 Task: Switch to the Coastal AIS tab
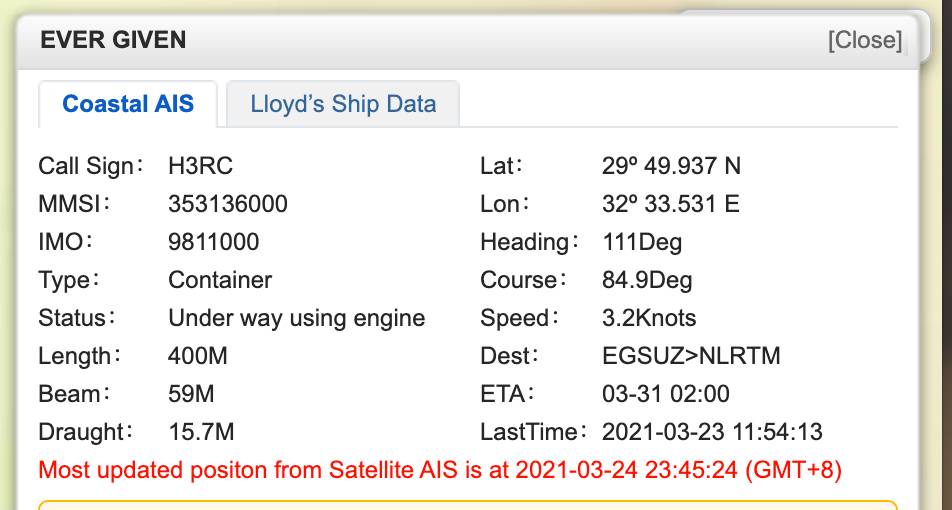pyautogui.click(x=128, y=104)
